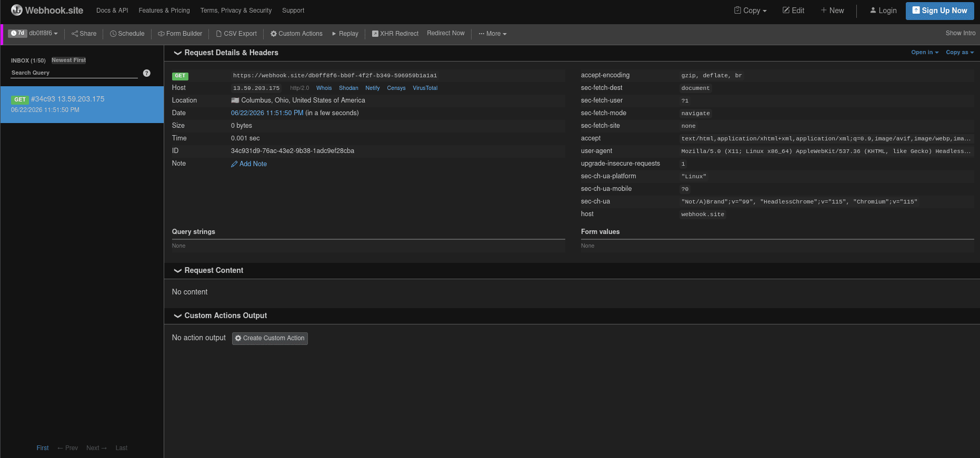
Task: Open the Schedule option
Action: coord(127,34)
